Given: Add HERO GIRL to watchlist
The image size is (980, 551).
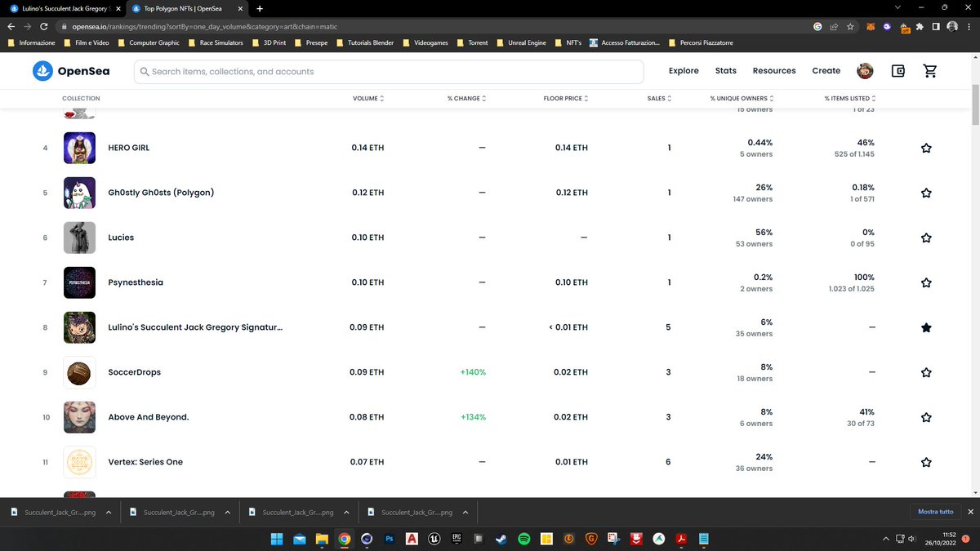Looking at the screenshot, I should (x=926, y=148).
